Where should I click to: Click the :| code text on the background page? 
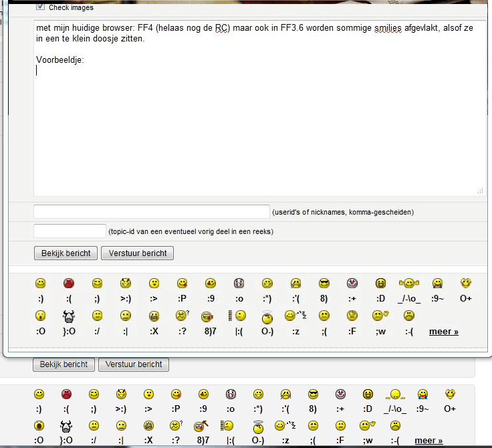pyautogui.click(x=121, y=441)
